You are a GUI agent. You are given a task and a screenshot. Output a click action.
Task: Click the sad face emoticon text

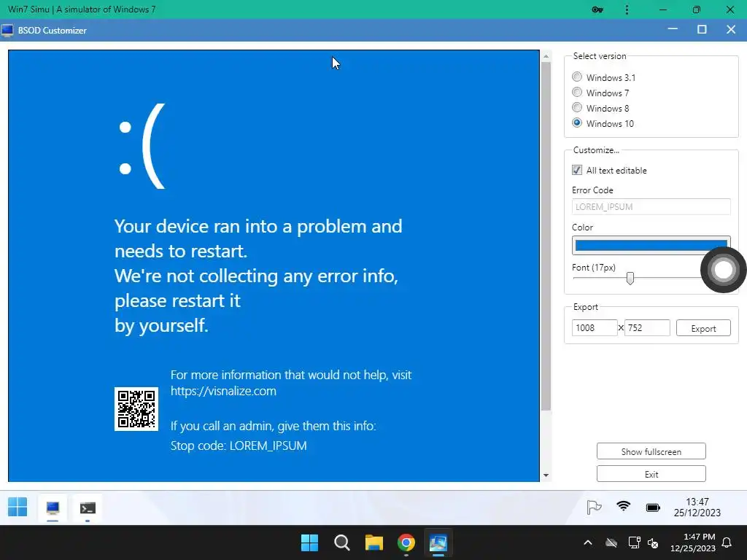[x=142, y=146]
